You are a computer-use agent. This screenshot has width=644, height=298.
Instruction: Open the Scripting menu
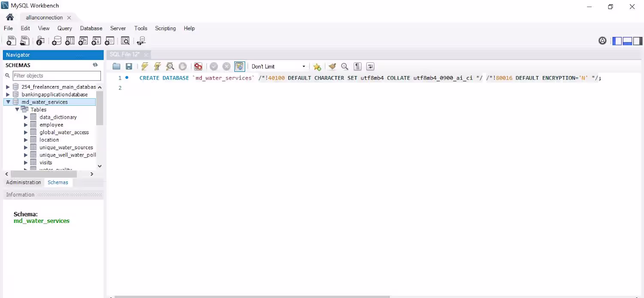click(165, 28)
